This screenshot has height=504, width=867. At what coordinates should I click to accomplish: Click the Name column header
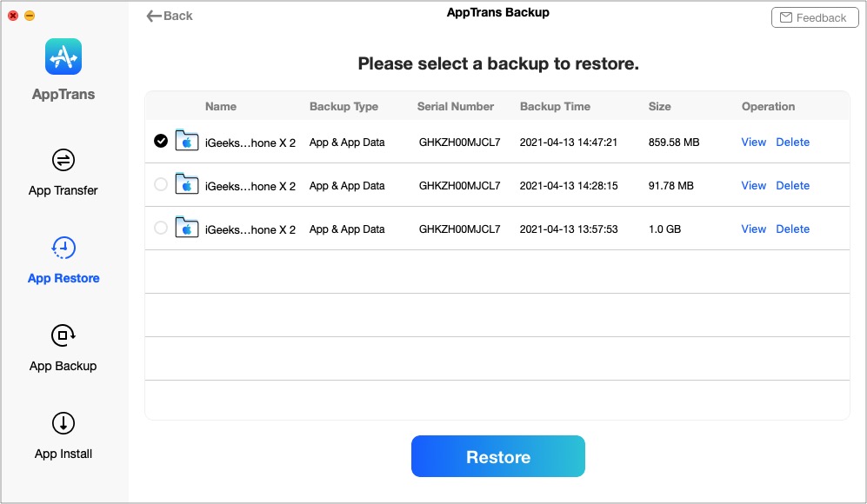point(221,106)
